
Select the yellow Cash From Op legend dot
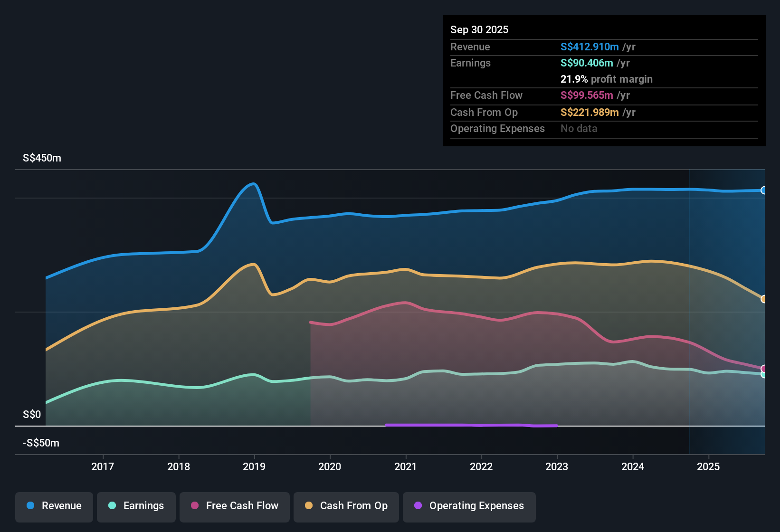tap(308, 506)
